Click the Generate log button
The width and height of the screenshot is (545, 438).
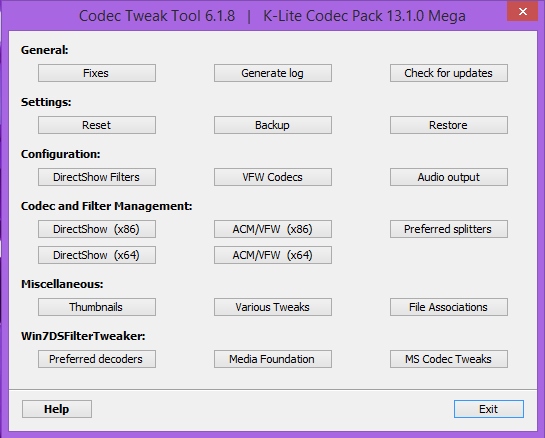(x=273, y=73)
